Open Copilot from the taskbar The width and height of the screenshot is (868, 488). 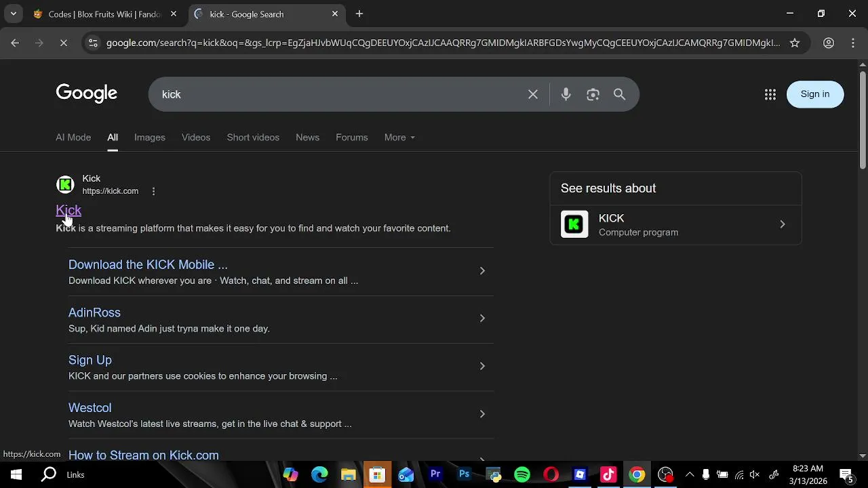coord(290,474)
